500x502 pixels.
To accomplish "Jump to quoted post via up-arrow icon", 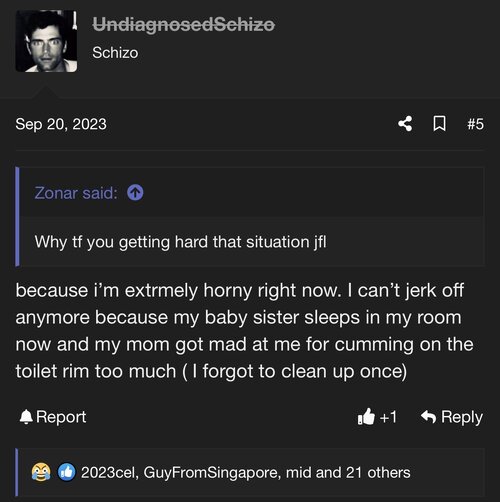I will [x=135, y=193].
